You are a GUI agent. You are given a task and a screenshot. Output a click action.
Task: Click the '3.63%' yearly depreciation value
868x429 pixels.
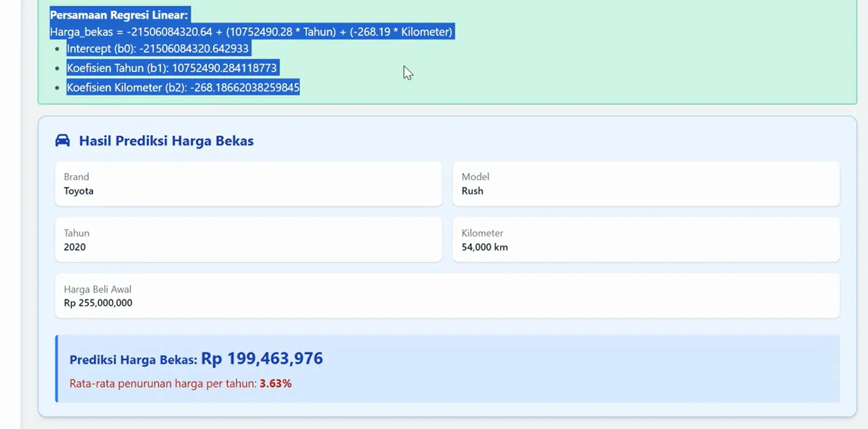275,384
